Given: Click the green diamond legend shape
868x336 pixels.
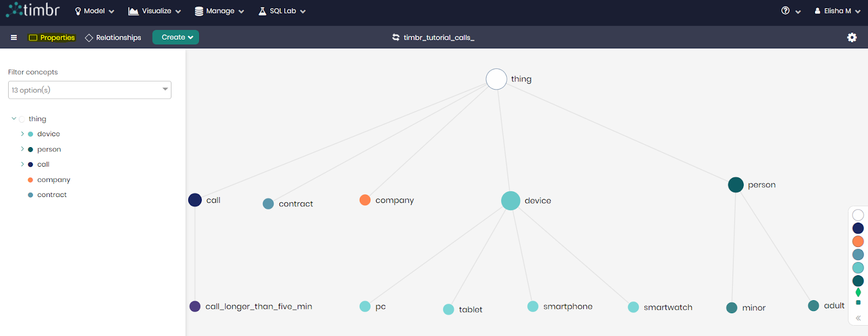Looking at the screenshot, I should [858, 293].
